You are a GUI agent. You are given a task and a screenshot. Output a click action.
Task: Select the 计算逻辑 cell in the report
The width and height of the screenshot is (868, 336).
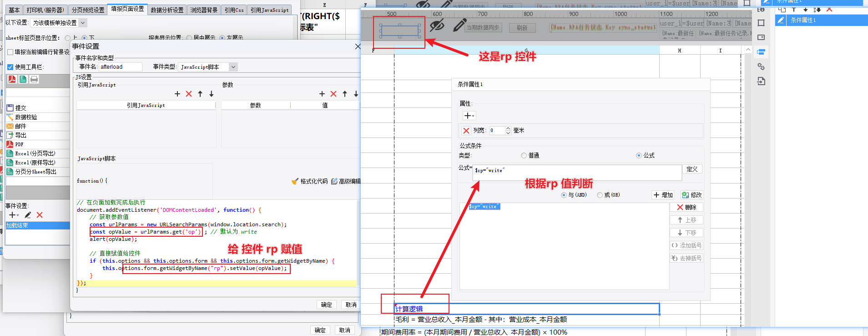point(527,309)
